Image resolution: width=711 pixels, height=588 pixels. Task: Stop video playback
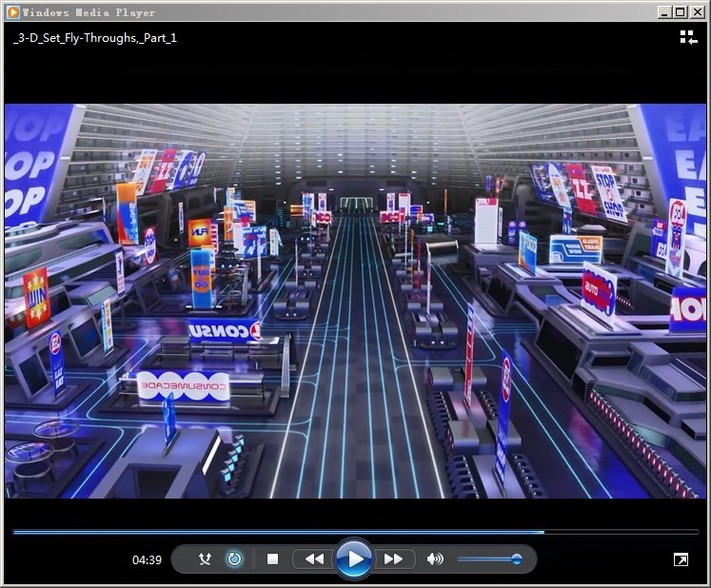272,559
